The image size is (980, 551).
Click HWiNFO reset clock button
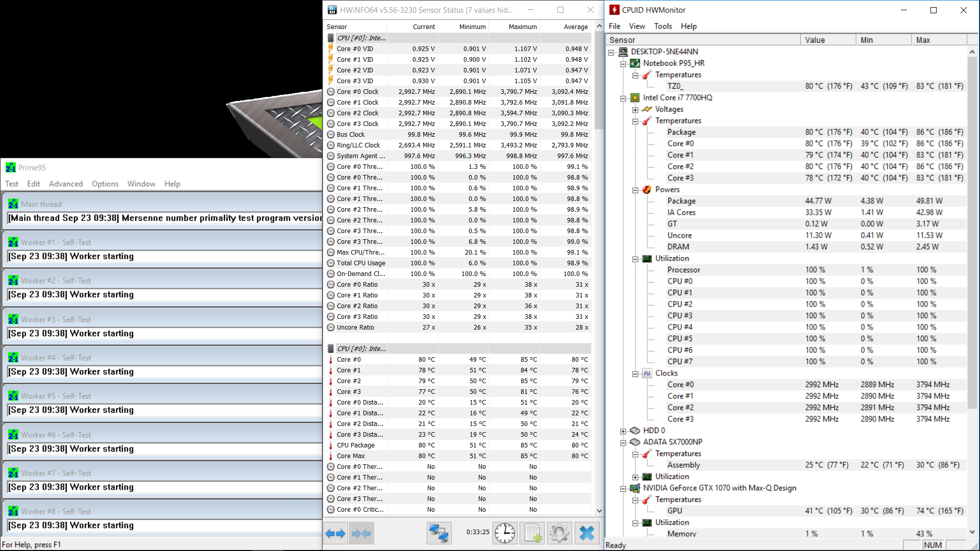(x=505, y=534)
